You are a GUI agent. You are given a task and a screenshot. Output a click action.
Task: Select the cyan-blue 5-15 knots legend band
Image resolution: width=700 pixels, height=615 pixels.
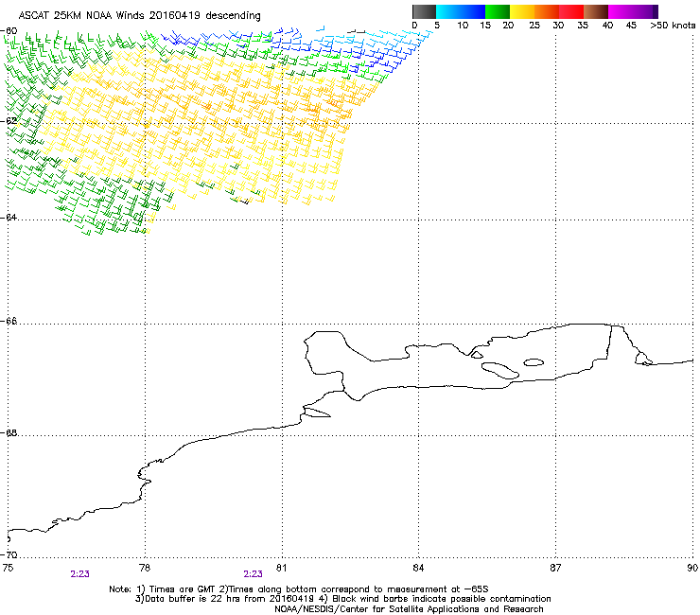[461, 11]
